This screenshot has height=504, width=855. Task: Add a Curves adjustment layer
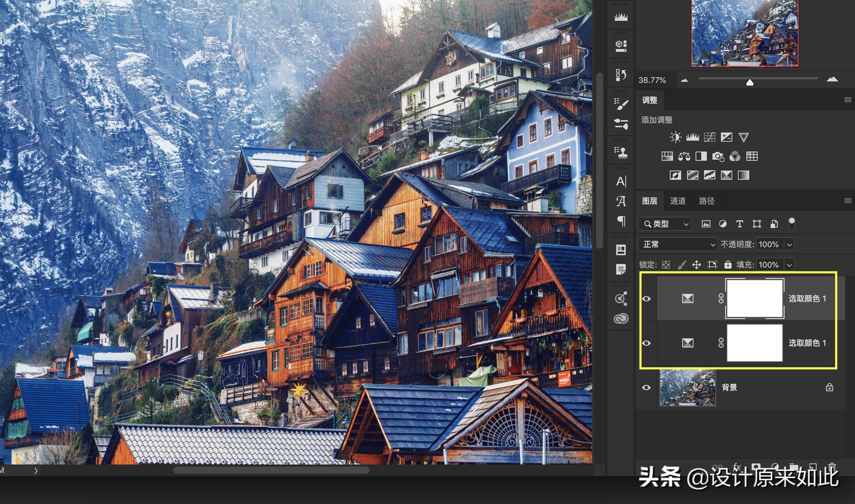[x=709, y=137]
